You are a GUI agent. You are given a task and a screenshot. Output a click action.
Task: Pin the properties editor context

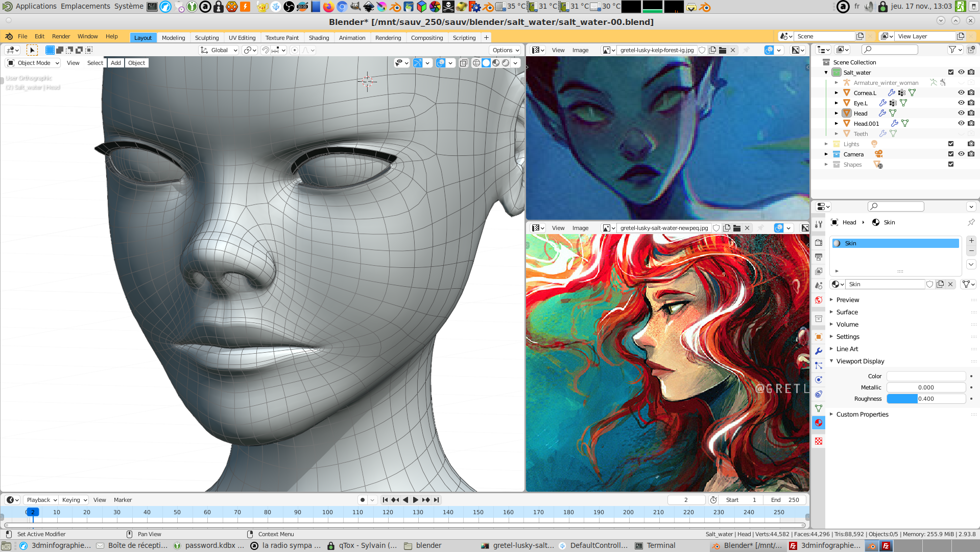[x=971, y=222]
